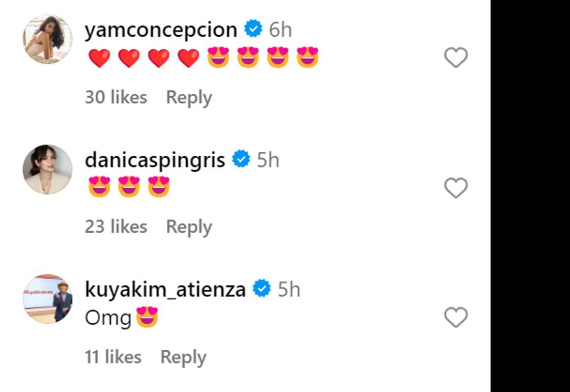Click the danicaspingris username

pos(155,160)
